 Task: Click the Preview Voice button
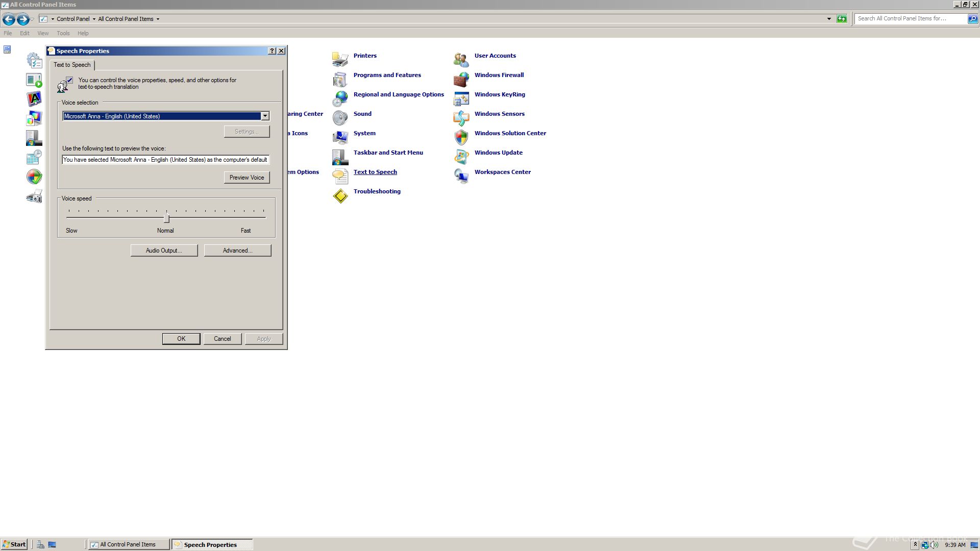point(247,178)
